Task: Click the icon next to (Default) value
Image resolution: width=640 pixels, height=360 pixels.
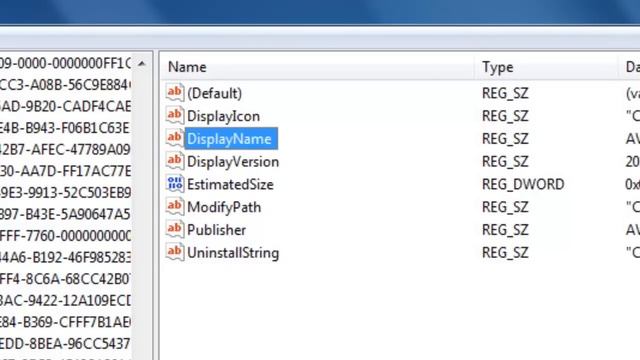Action: (x=175, y=93)
